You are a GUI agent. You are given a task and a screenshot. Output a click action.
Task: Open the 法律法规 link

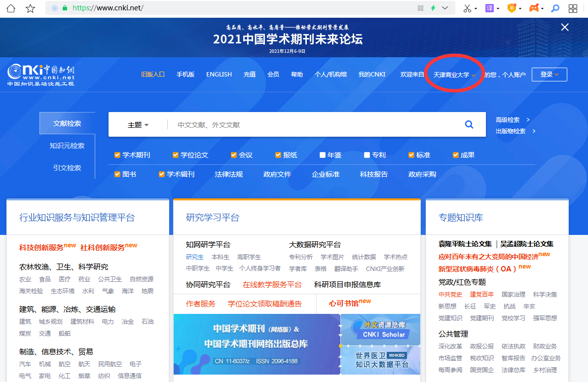(229, 174)
